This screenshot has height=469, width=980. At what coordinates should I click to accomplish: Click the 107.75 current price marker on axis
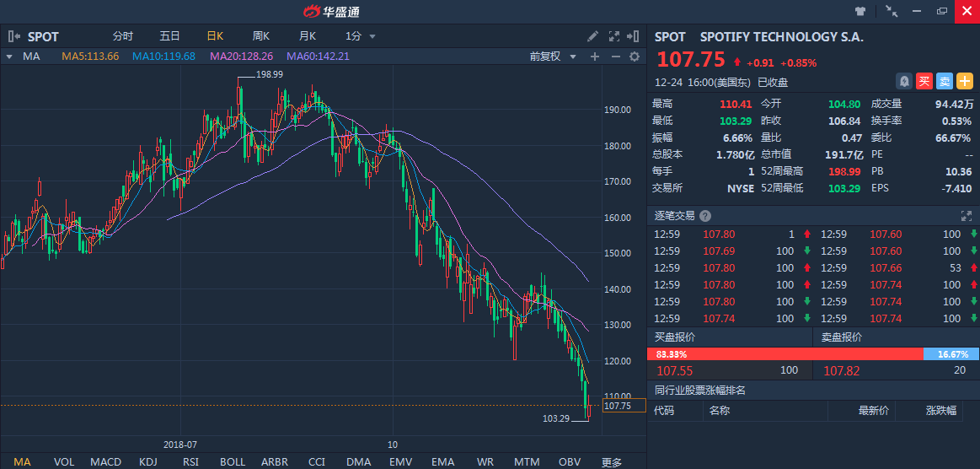[x=624, y=406]
